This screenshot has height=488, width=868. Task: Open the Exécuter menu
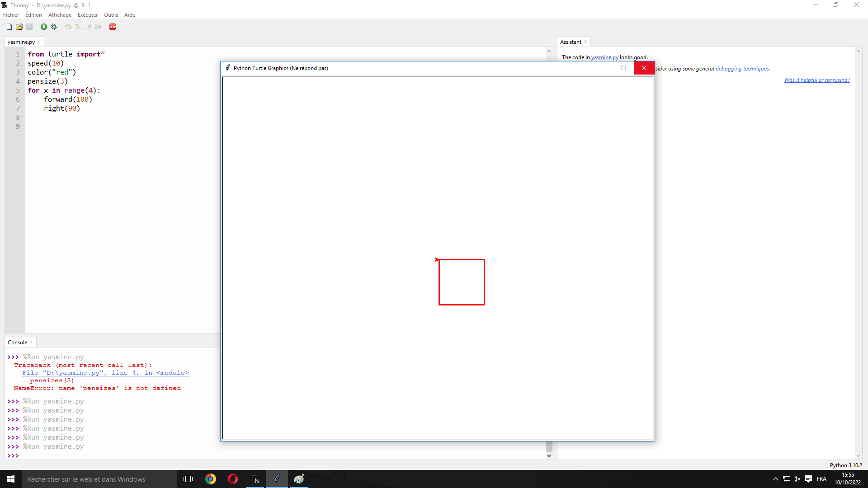87,15
